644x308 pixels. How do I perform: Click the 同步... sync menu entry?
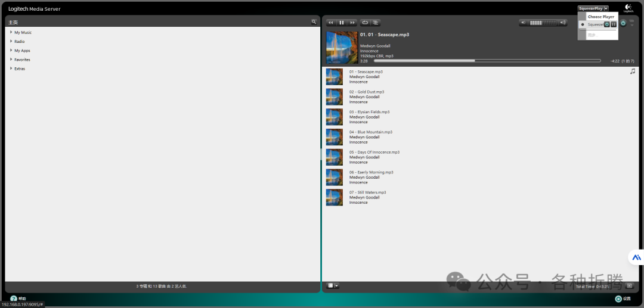593,35
